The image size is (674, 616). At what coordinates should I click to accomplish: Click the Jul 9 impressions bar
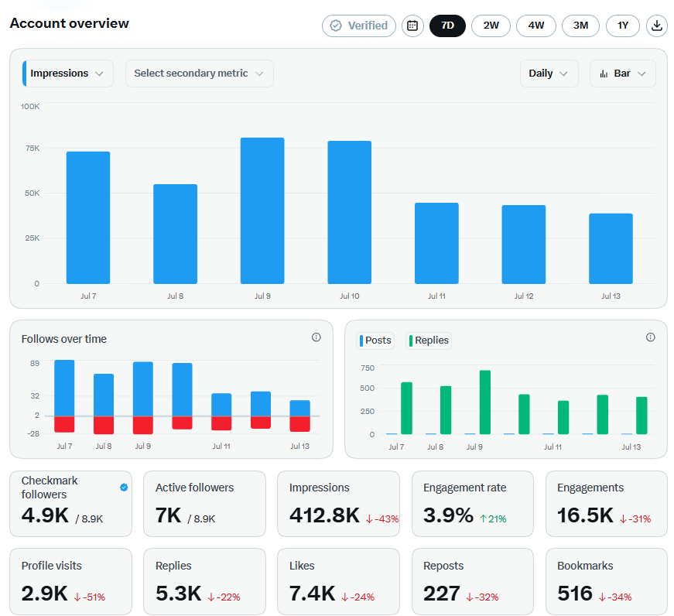(262, 210)
